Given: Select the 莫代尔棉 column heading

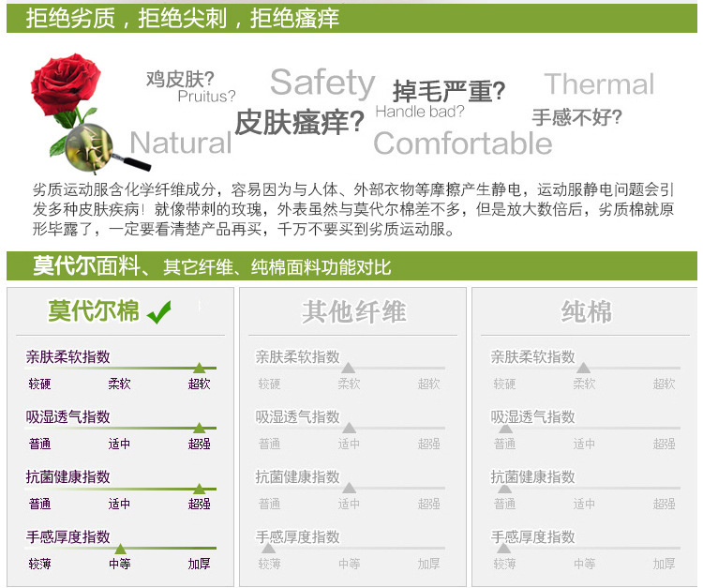Looking at the screenshot, I should [x=94, y=310].
